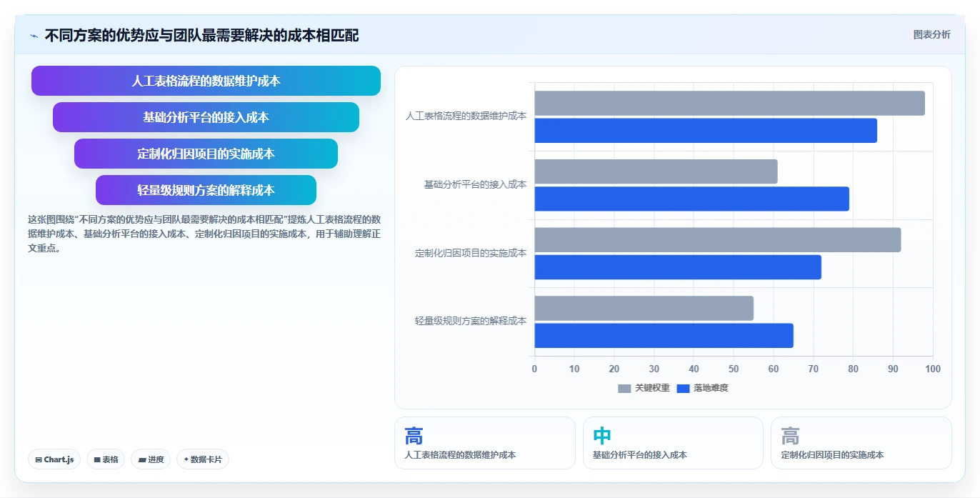Click the 数据卡片 tag chip
The width and height of the screenshot is (980, 498).
click(203, 459)
